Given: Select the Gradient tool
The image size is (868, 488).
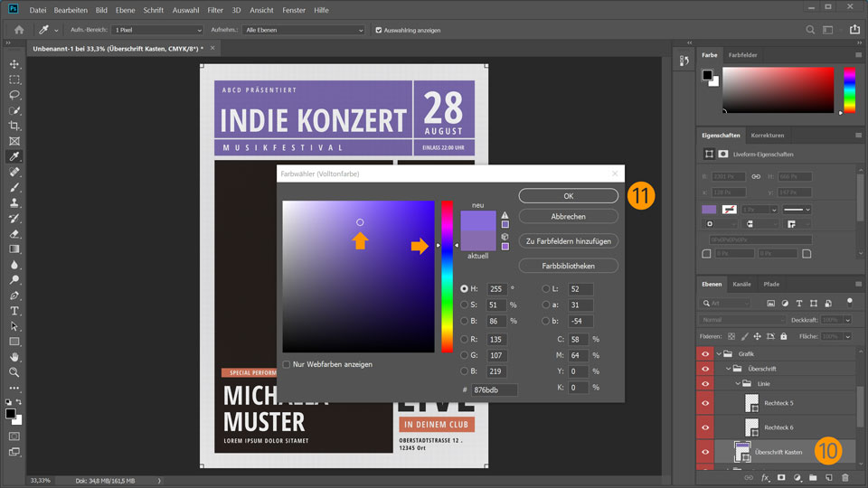Looking at the screenshot, I should 14,249.
